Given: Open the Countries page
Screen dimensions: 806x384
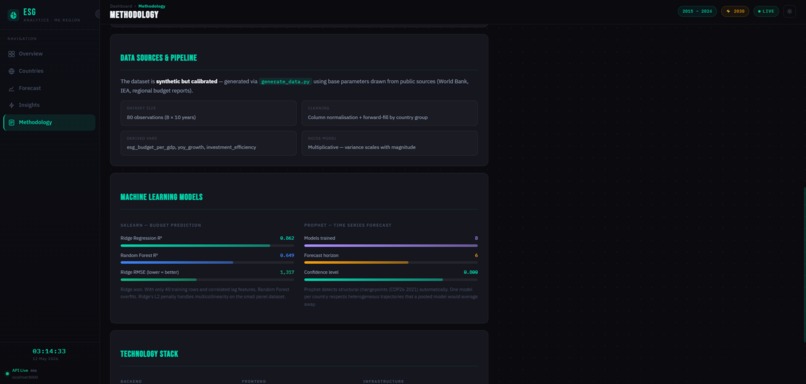Looking at the screenshot, I should [x=49, y=71].
